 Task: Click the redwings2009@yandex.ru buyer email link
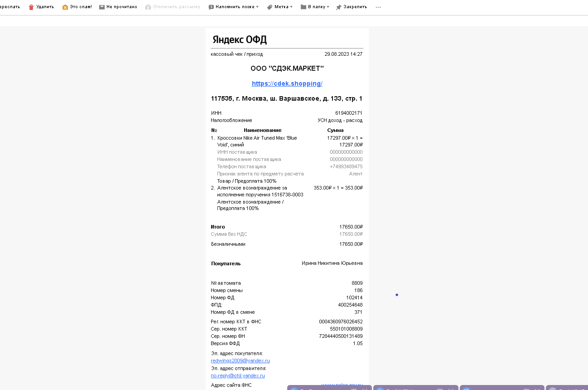point(240,361)
